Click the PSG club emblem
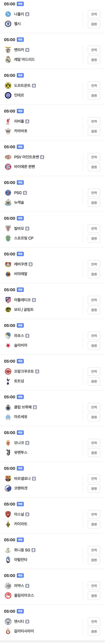 [x=8, y=193]
